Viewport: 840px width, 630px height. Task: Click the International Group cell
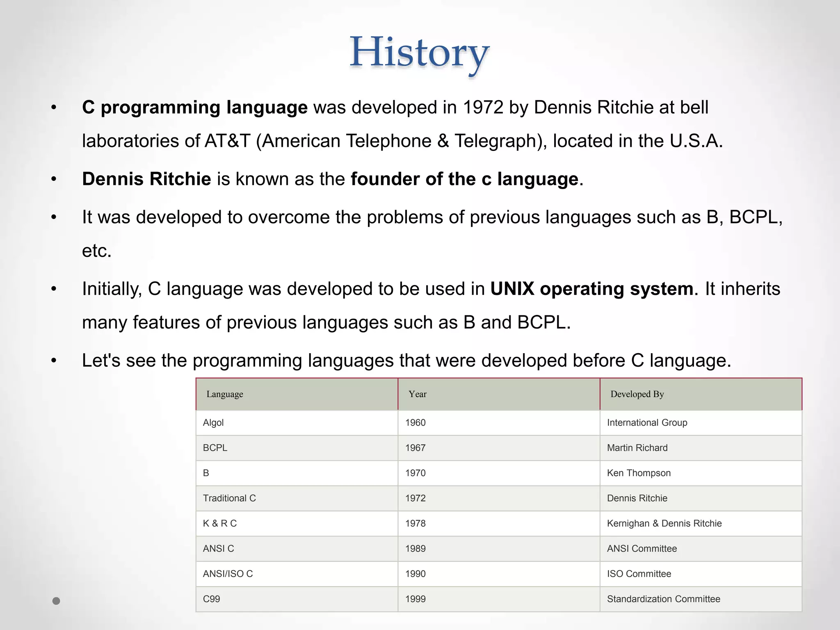(x=647, y=422)
